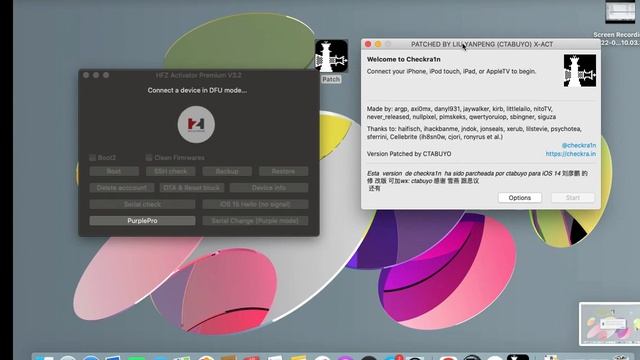Close the Checkra1n window with red button
This screenshot has width=640, height=360.
pos(368,44)
